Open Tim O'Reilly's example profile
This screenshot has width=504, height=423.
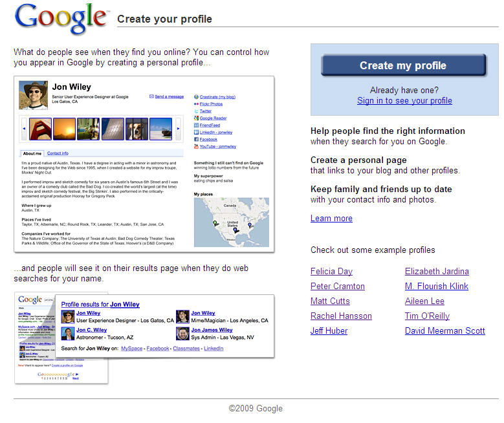[x=427, y=316]
